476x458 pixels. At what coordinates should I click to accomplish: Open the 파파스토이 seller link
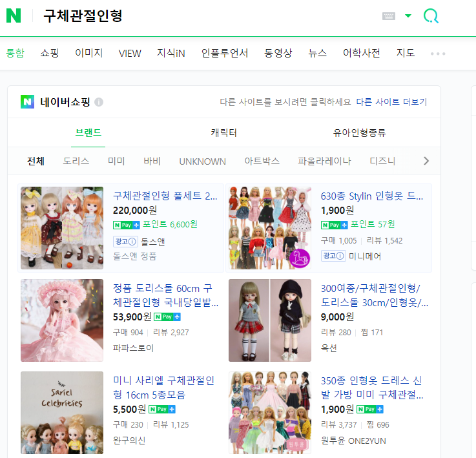click(133, 348)
